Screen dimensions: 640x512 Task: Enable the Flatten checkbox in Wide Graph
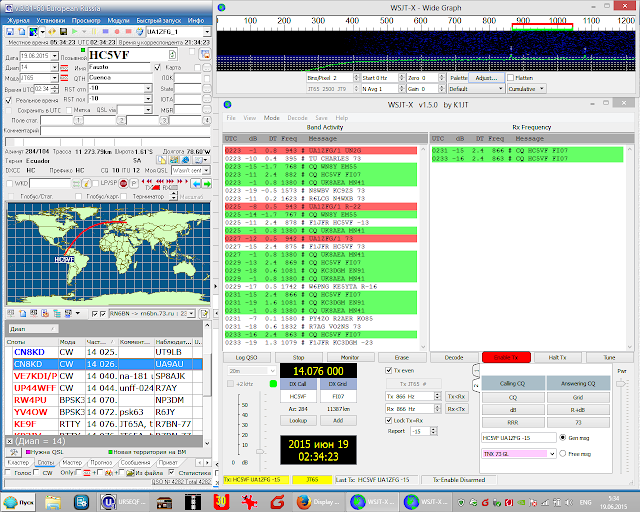pyautogui.click(x=510, y=78)
